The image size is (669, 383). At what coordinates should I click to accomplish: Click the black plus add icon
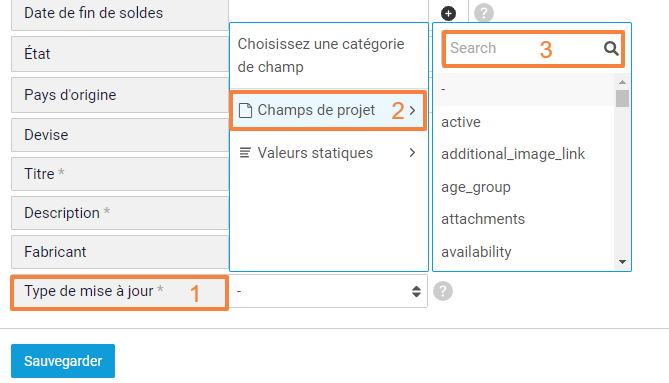click(x=448, y=13)
